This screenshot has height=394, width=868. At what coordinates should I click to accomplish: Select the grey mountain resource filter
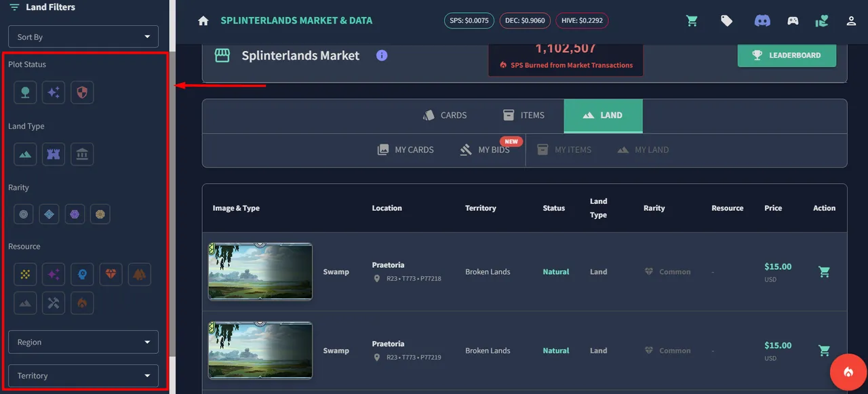(x=25, y=303)
